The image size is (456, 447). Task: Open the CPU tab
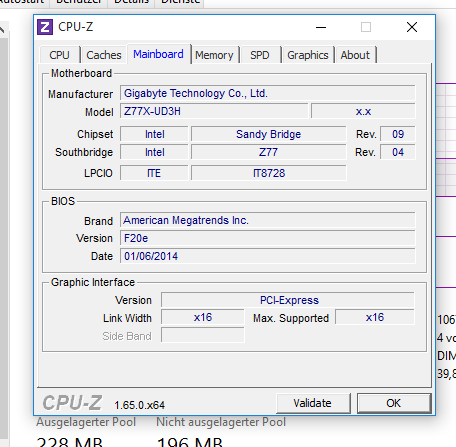59,55
